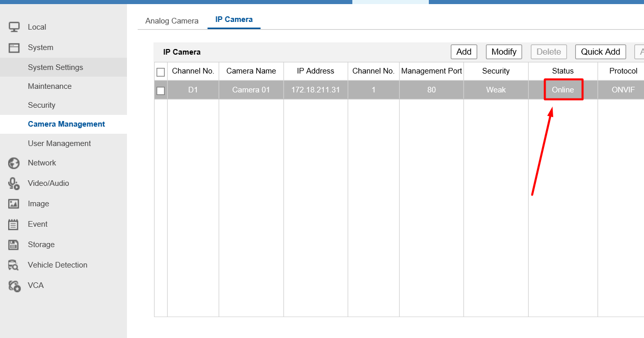Screen dimensions: 644x338
Task: Expand the Image menu section
Action: click(x=38, y=204)
